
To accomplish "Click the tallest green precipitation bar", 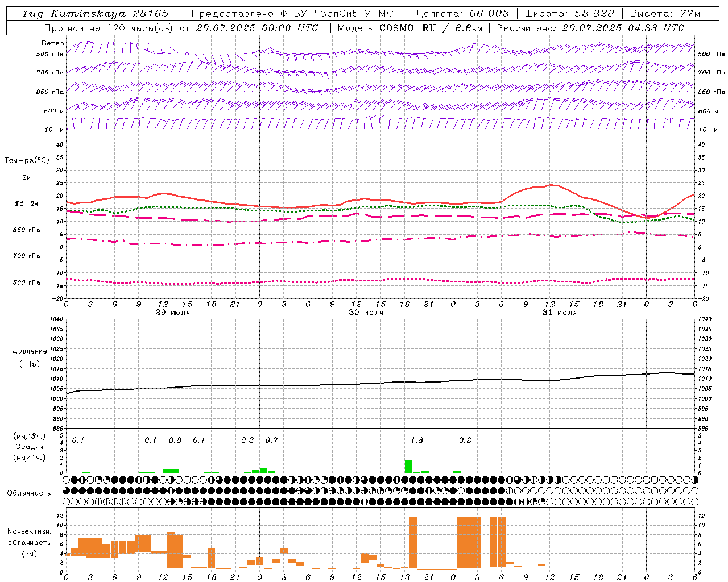I will pyautogui.click(x=408, y=466).
